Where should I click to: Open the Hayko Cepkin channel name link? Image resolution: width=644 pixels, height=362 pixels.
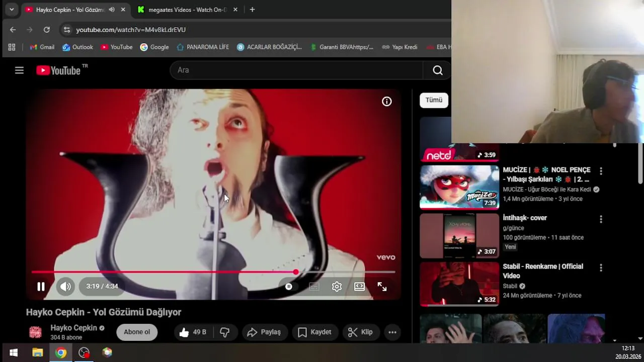(73, 328)
